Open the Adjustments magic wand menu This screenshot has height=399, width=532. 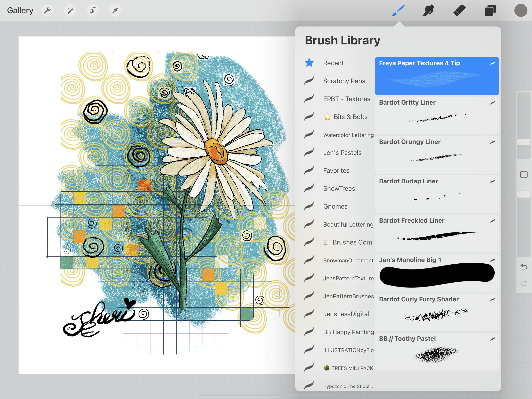tap(70, 10)
